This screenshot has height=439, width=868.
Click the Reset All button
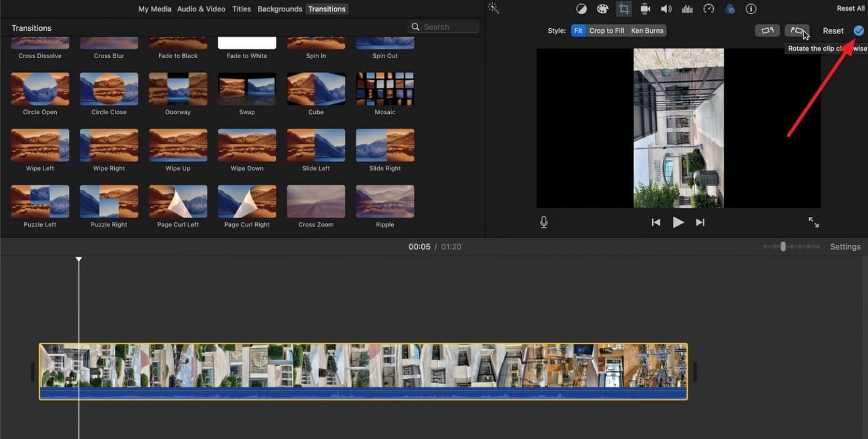coord(849,7)
